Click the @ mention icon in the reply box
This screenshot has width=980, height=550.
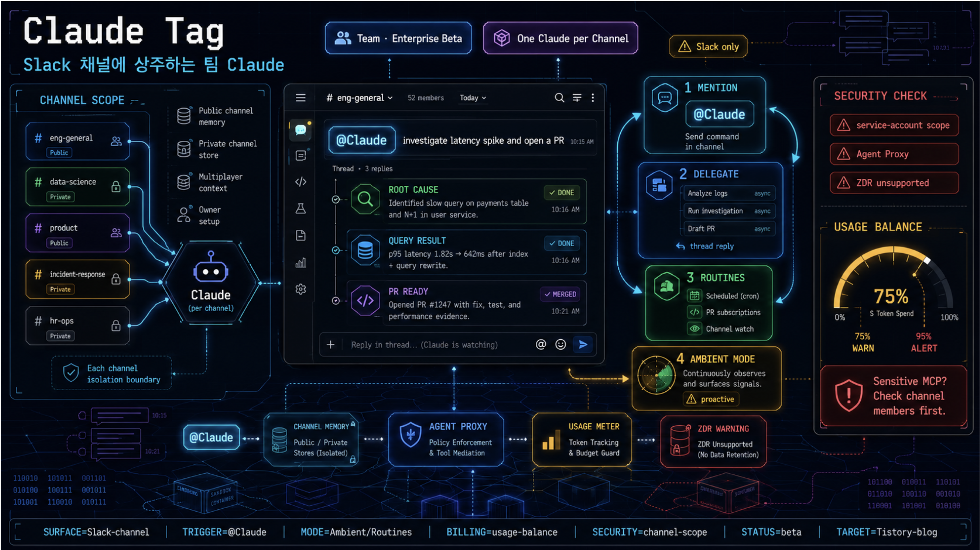[541, 344]
